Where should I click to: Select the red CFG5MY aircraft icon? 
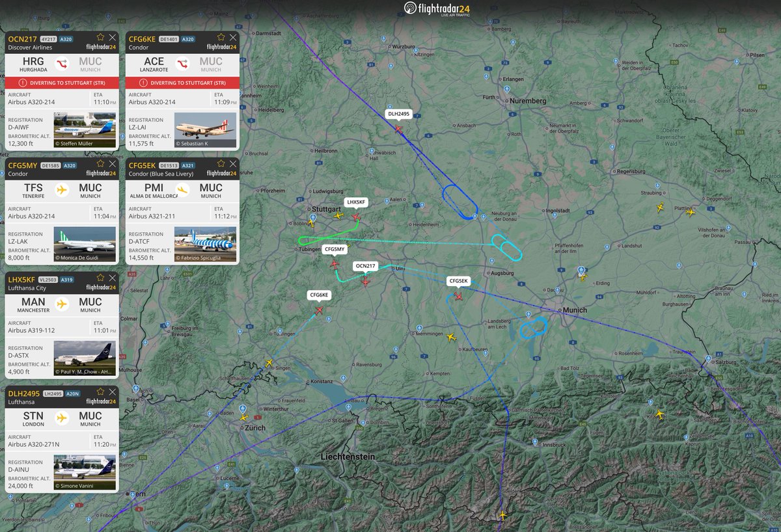pyautogui.click(x=335, y=264)
